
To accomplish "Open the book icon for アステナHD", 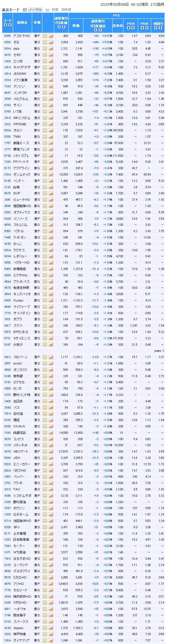I will (x=45, y=36).
